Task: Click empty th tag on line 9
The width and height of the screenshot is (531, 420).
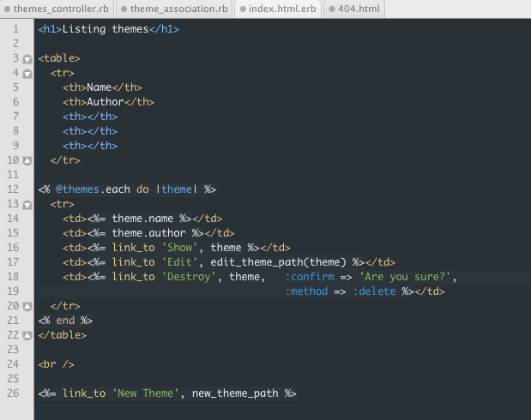Action: click(90, 146)
